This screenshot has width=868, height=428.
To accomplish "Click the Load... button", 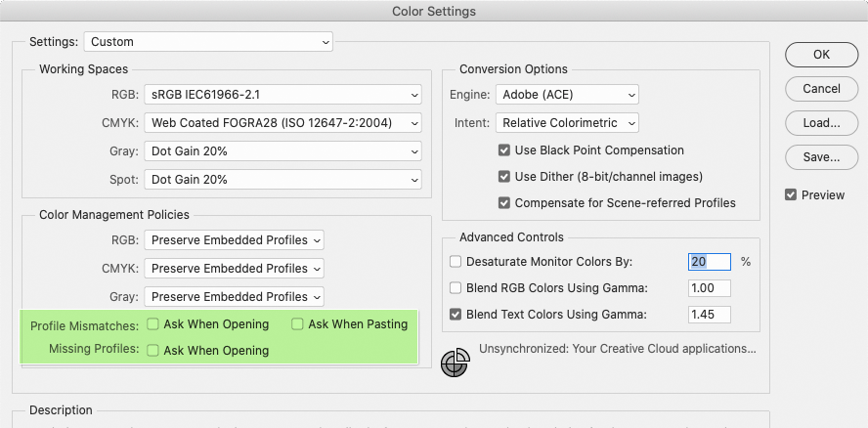I will pos(821,123).
